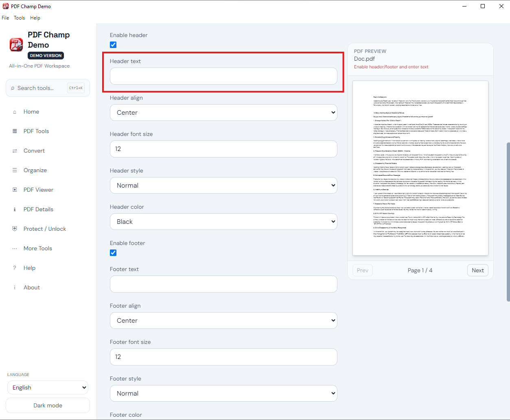Click the Convert arrows icon
Screen dimensions: 510x420
click(15, 151)
